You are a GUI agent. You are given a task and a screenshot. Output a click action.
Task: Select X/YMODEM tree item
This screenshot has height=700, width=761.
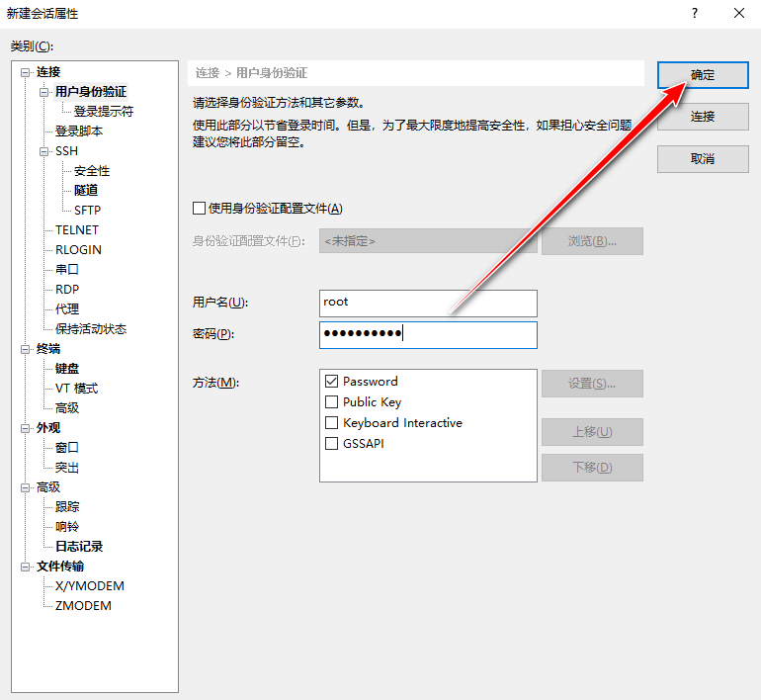pyautogui.click(x=90, y=586)
